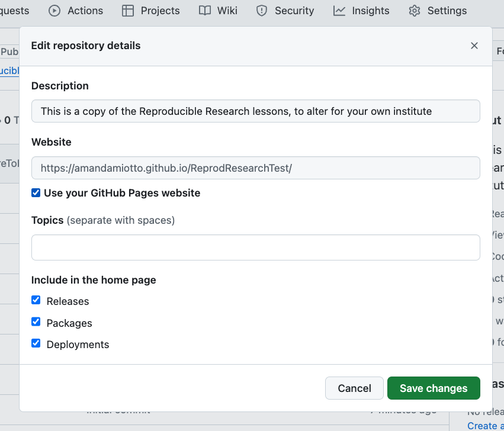Image resolution: width=504 pixels, height=431 pixels.
Task: Disable Releases on the home page
Action: coord(36,300)
